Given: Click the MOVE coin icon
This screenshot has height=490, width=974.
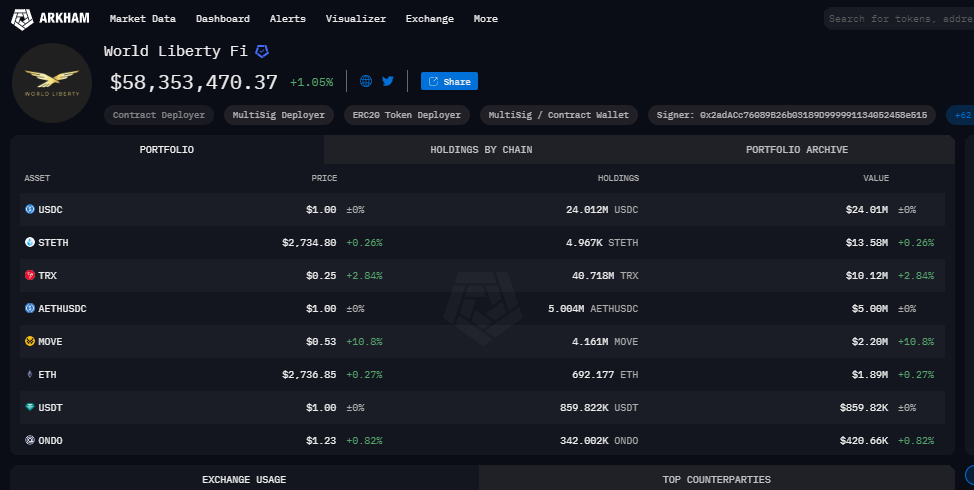Looking at the screenshot, I should (x=30, y=342).
